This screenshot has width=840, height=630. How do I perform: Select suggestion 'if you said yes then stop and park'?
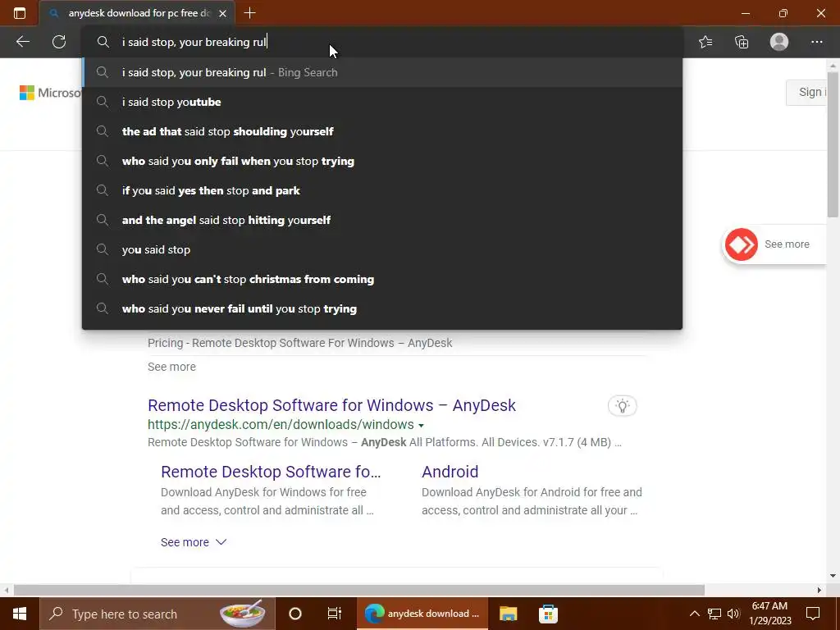pyautogui.click(x=382, y=190)
